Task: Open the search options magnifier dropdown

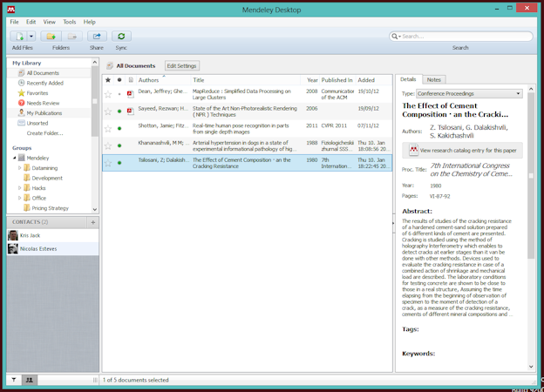Action: pyautogui.click(x=396, y=36)
